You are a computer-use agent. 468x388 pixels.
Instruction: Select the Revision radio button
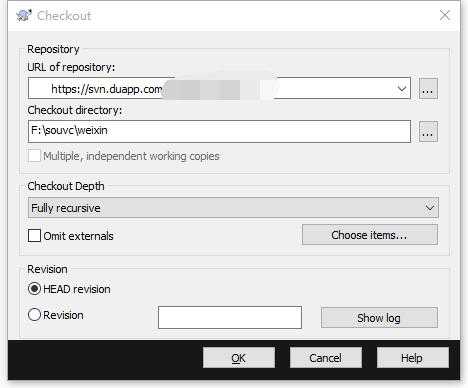click(x=34, y=315)
